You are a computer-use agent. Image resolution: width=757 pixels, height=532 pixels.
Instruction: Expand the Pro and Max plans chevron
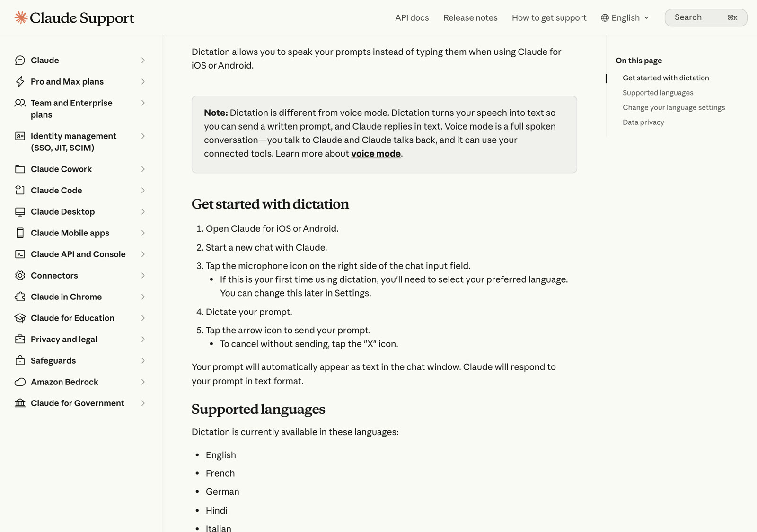click(x=143, y=81)
